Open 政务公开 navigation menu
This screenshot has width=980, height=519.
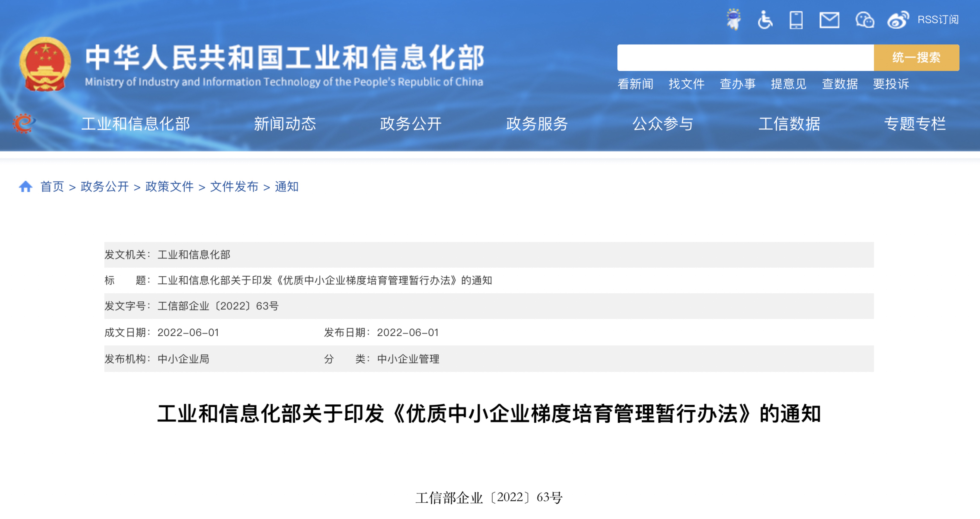[x=411, y=124]
